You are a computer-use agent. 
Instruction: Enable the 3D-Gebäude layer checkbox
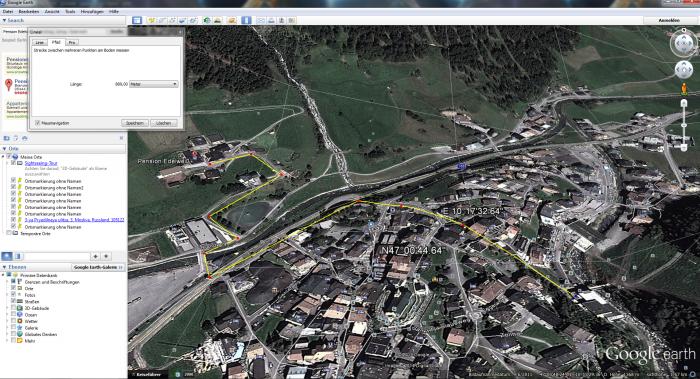click(x=13, y=308)
